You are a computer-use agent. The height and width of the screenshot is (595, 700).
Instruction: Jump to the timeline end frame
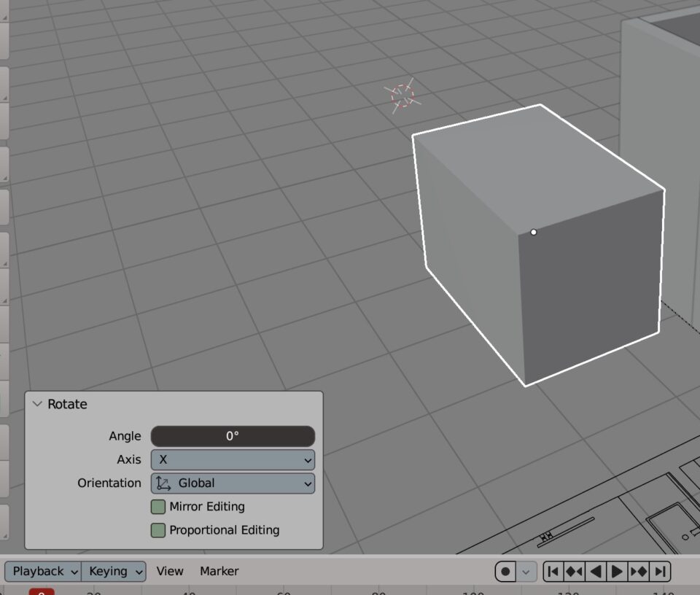(660, 572)
